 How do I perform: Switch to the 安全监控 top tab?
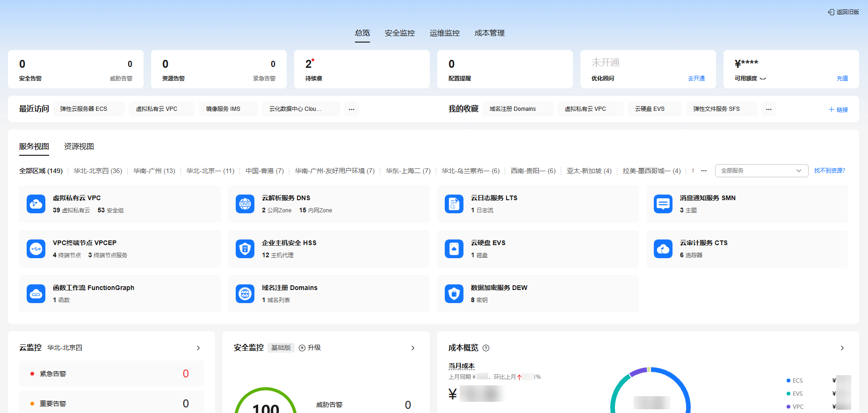click(400, 33)
